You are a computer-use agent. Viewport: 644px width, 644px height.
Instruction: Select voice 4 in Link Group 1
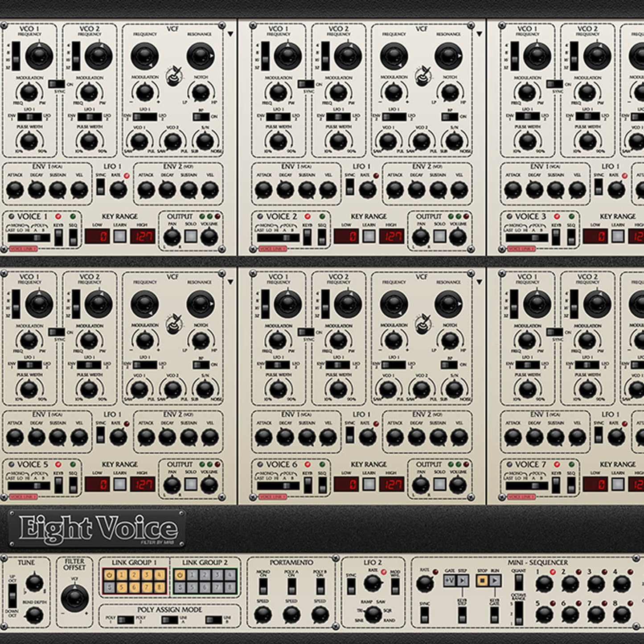(x=160, y=575)
